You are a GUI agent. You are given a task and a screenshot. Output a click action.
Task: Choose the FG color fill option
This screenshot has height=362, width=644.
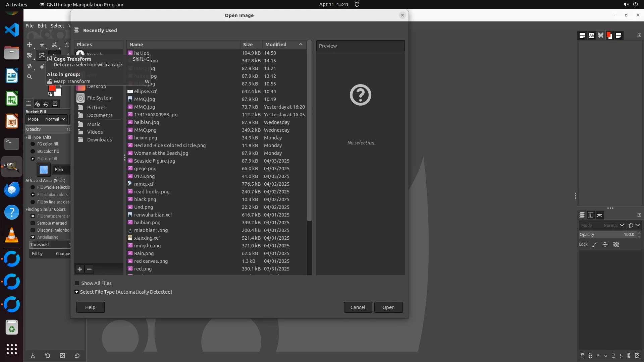pos(33,144)
